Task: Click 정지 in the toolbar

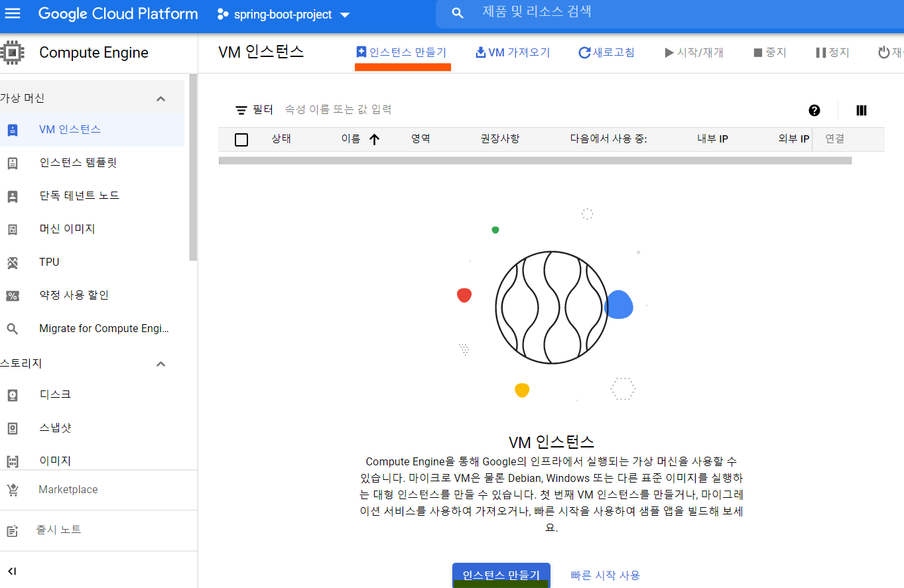Action: coord(832,52)
